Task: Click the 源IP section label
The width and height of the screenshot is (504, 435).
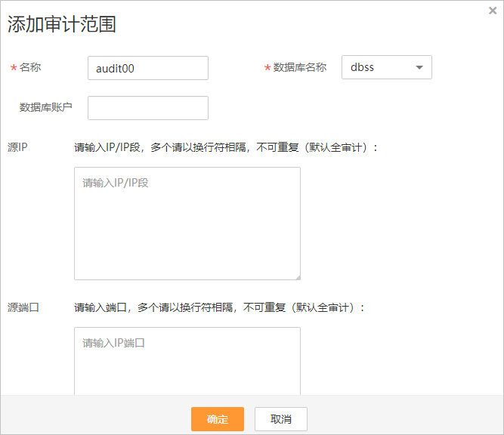Action: tap(17, 147)
